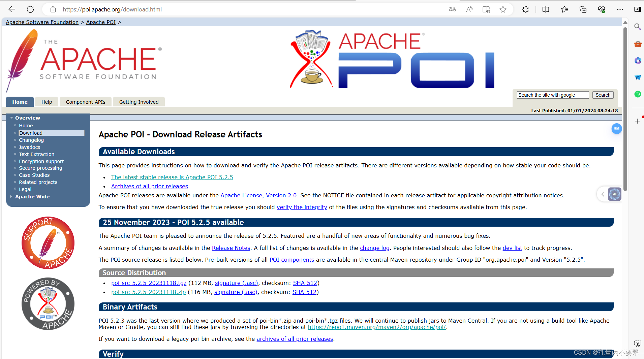Select Download in the Overview menu
Screen dimensions: 644x359
pos(51,133)
